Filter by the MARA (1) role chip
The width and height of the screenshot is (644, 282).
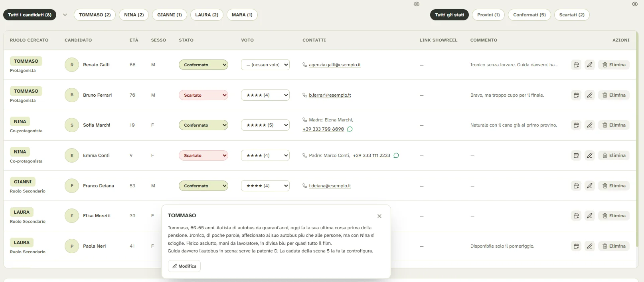pyautogui.click(x=242, y=15)
